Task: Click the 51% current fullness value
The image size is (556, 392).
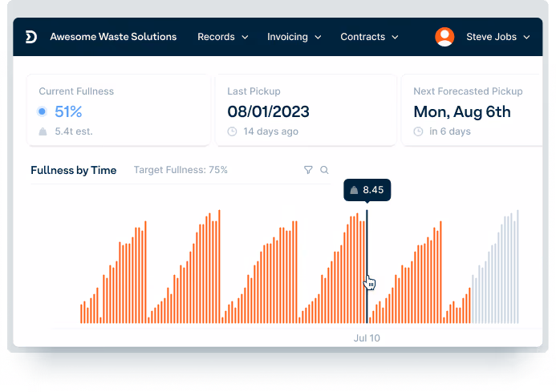Action: tap(68, 112)
